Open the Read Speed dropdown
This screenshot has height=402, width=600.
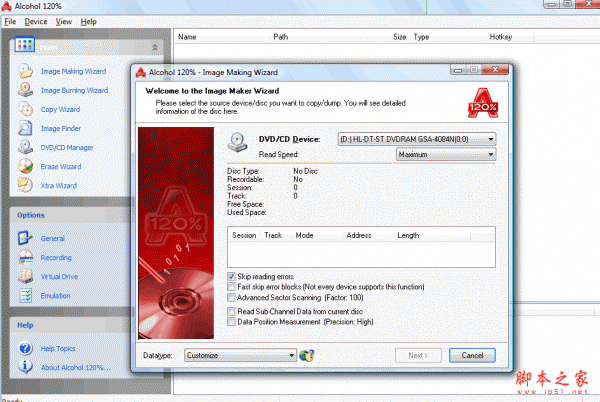point(446,154)
